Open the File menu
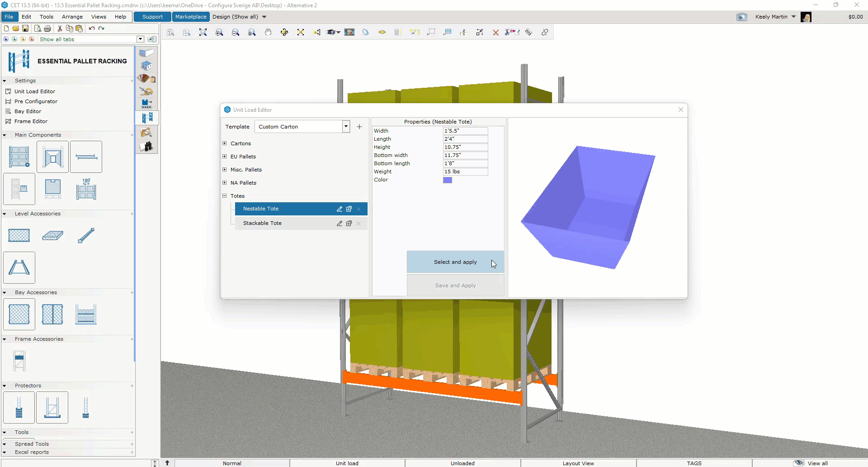This screenshot has width=868, height=467. click(x=9, y=17)
